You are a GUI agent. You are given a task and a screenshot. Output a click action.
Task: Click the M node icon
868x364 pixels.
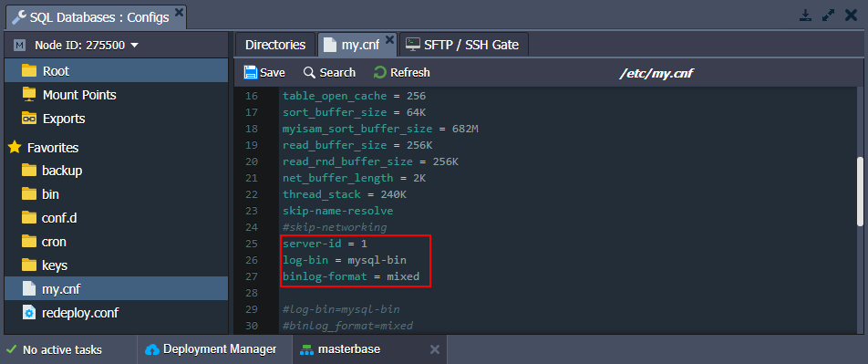(19, 46)
